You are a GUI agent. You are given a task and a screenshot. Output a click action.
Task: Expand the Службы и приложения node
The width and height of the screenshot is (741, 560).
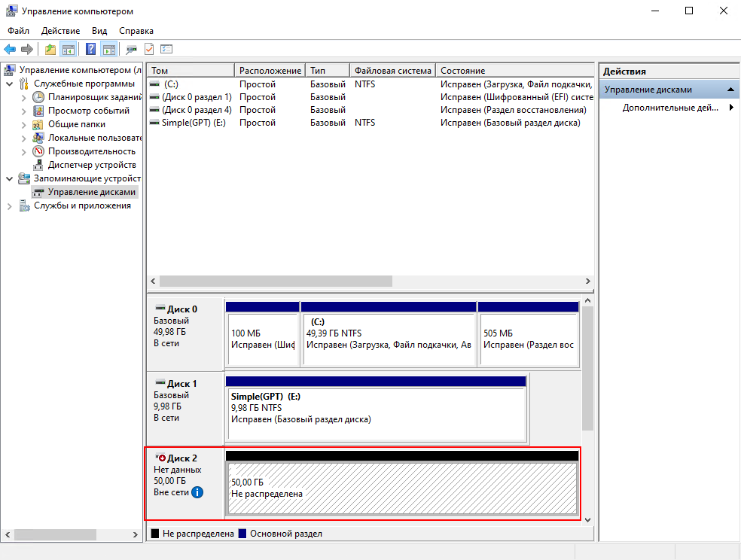pos(10,205)
